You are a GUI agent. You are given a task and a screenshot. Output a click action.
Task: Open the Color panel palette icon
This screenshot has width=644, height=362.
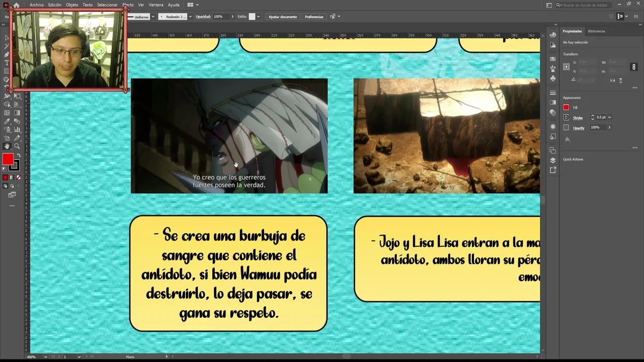tap(553, 35)
